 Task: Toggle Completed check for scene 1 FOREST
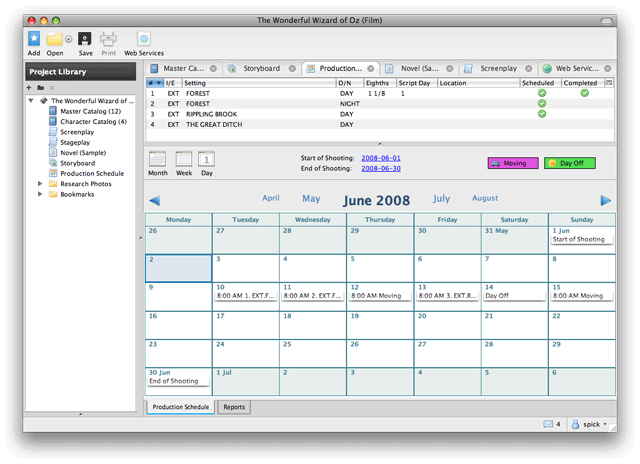click(584, 93)
